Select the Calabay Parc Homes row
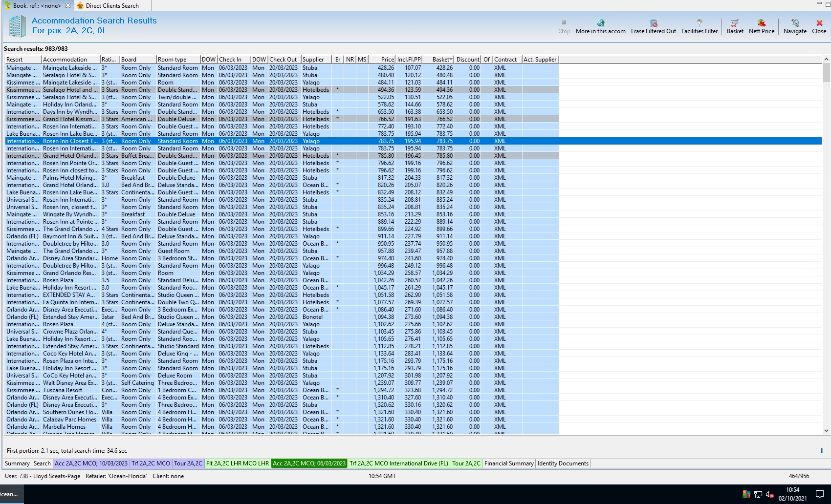Viewport: 831px width, 504px height. (x=282, y=420)
